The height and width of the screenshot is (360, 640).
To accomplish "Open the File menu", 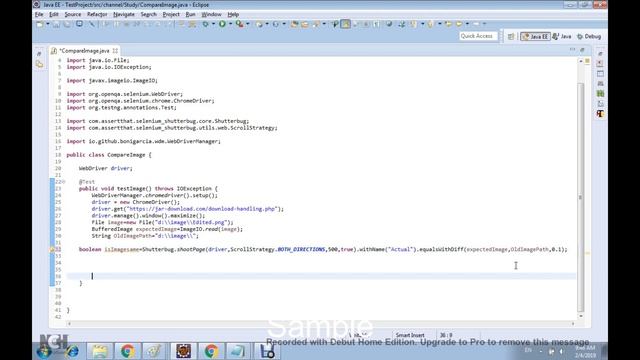I will point(39,14).
